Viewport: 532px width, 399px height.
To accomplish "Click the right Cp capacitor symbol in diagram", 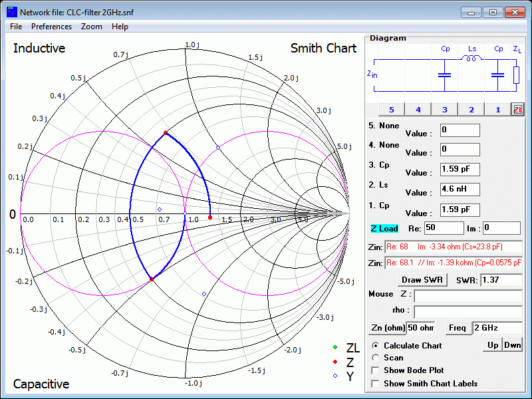I will pyautogui.click(x=497, y=75).
